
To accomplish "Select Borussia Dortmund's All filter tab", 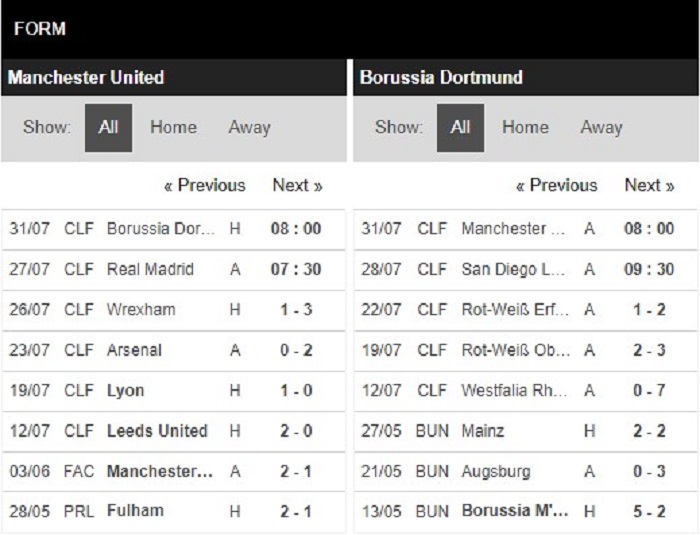I will pyautogui.click(x=460, y=128).
